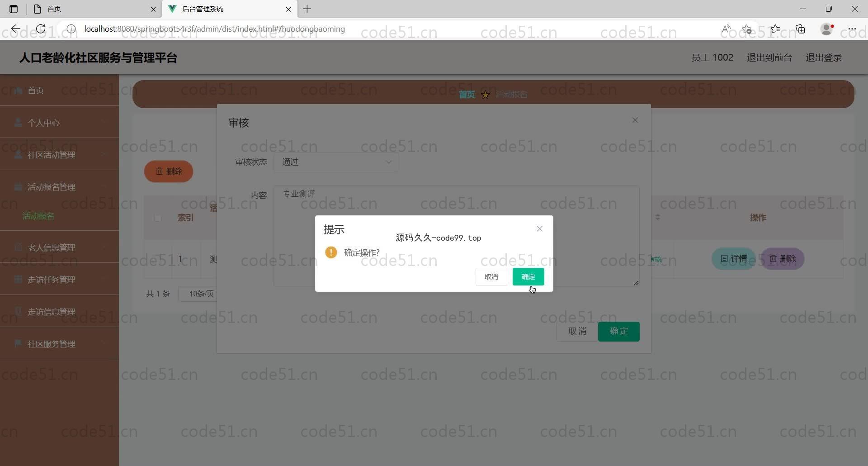Click the orange 删除 button above table
The image size is (868, 466).
[169, 171]
